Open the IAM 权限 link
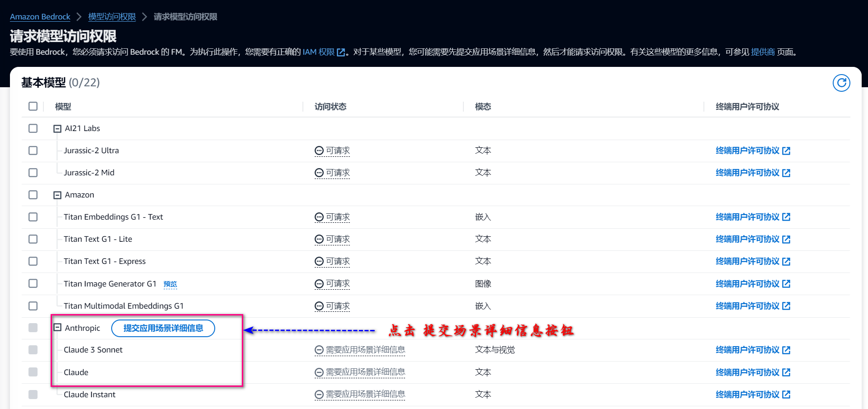 click(319, 52)
